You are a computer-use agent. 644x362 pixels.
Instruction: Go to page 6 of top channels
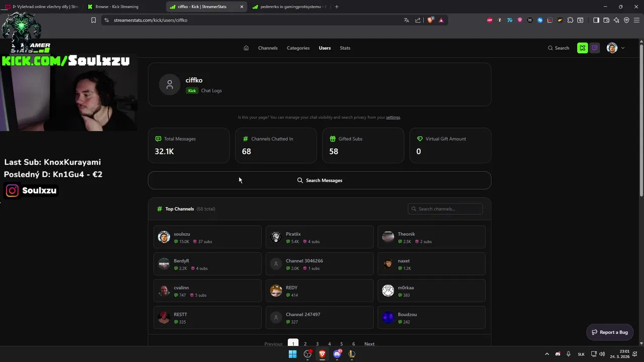354,343
